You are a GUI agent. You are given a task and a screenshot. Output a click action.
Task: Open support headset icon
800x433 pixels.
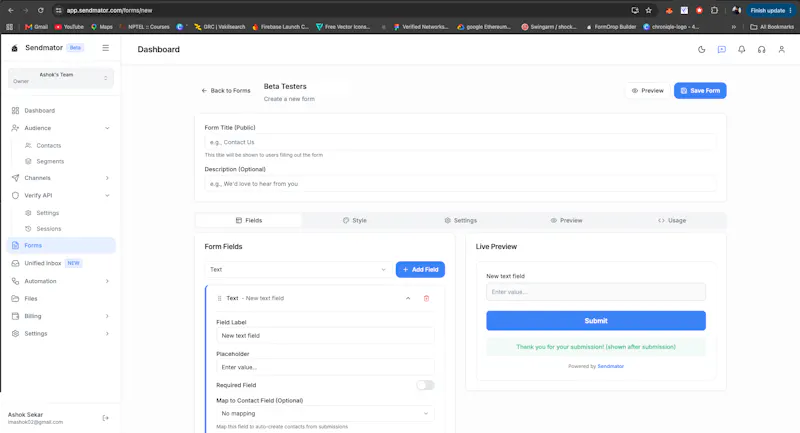(x=761, y=49)
